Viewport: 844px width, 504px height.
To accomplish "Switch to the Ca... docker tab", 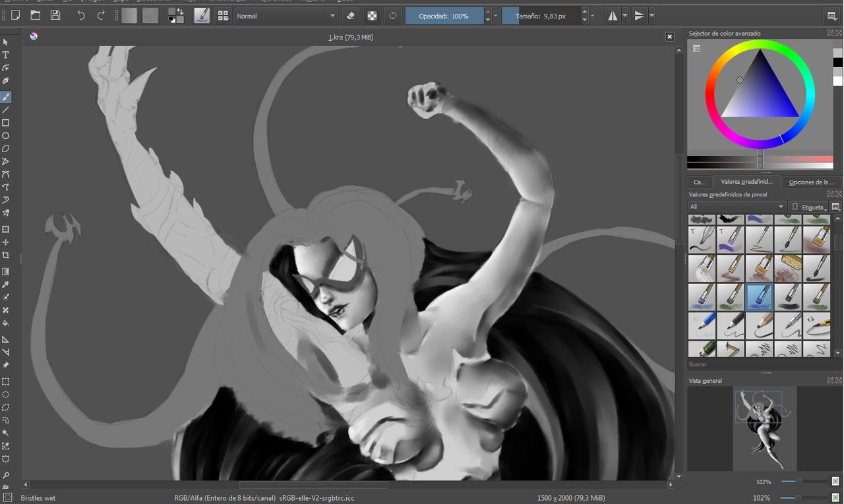I will (699, 182).
